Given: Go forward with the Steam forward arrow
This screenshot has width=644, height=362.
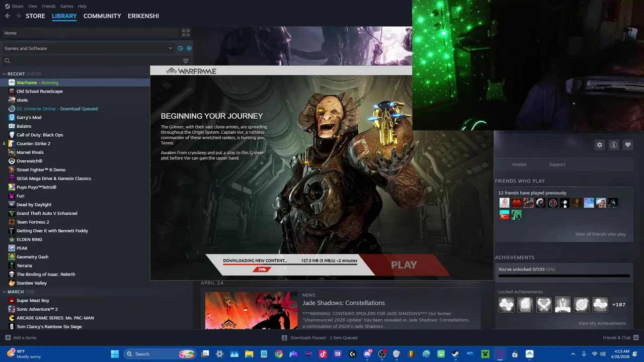Looking at the screenshot, I should [18, 16].
